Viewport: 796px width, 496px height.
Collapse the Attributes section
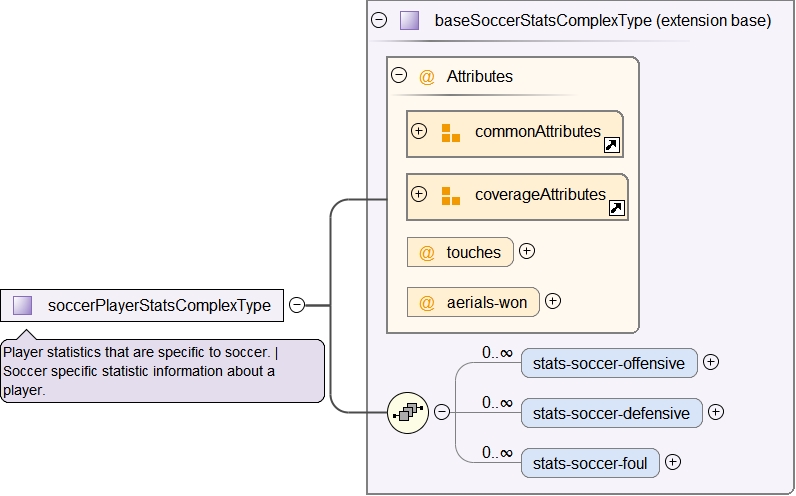pyautogui.click(x=399, y=75)
